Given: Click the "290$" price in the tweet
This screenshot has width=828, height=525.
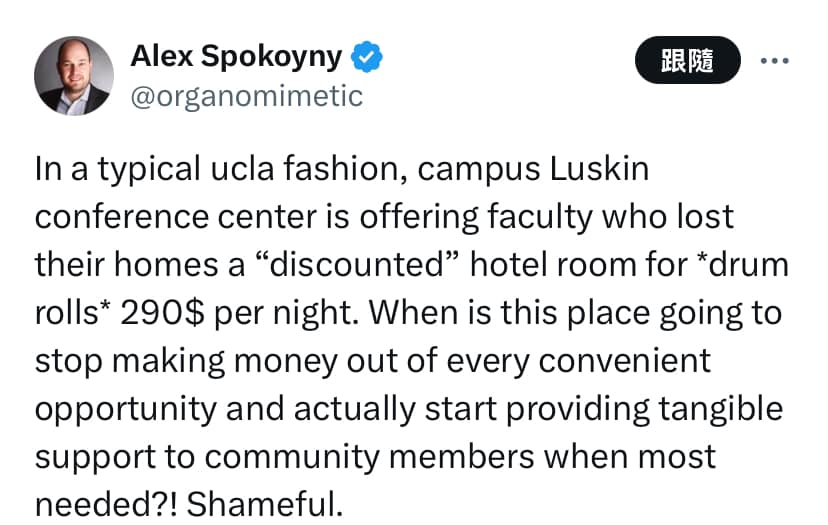Looking at the screenshot, I should (x=163, y=313).
